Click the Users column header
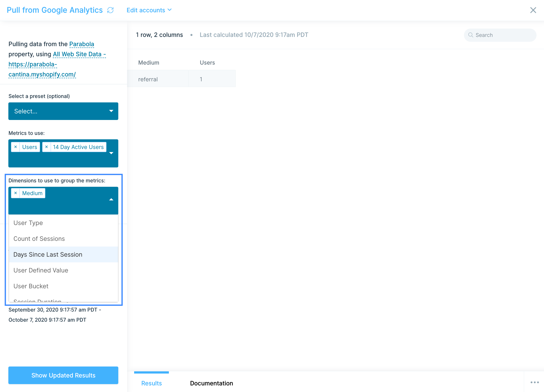Viewport: 544px width, 392px height. click(x=207, y=62)
